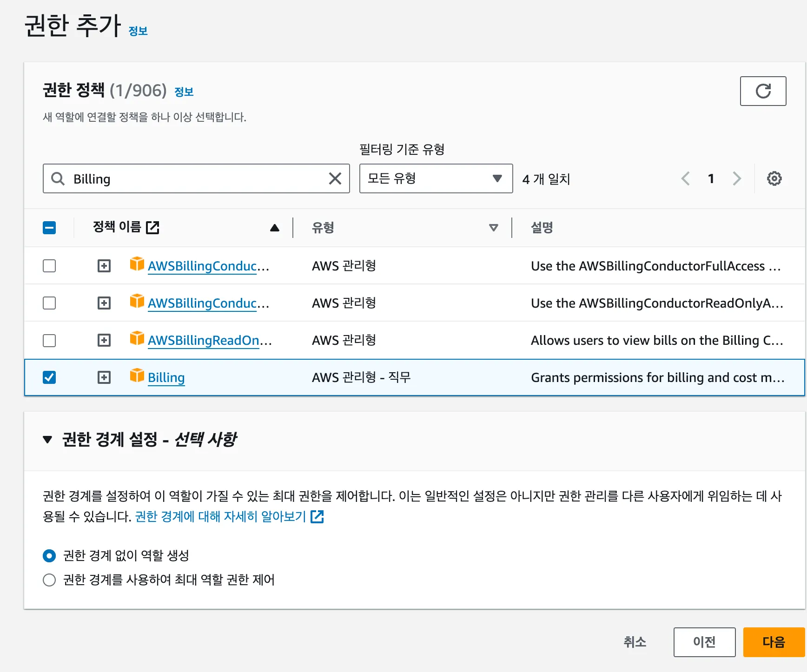
Task: Check the AWSBillingConductorFullAccess policy row
Action: click(x=49, y=266)
